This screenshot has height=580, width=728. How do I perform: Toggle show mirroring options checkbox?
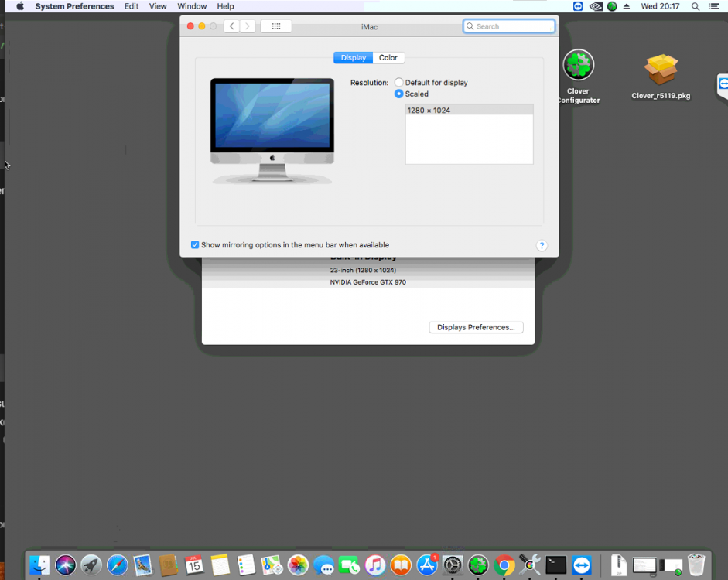[195, 244]
